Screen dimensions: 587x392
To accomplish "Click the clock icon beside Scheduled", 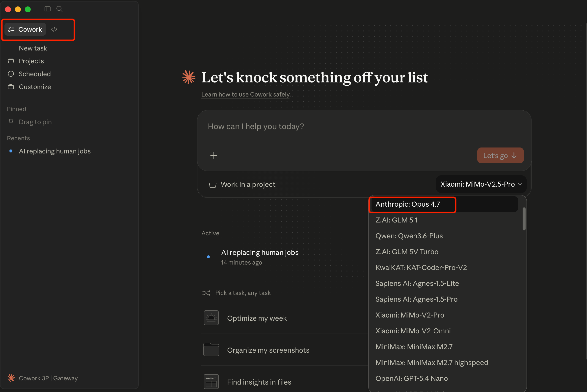I will (11, 74).
